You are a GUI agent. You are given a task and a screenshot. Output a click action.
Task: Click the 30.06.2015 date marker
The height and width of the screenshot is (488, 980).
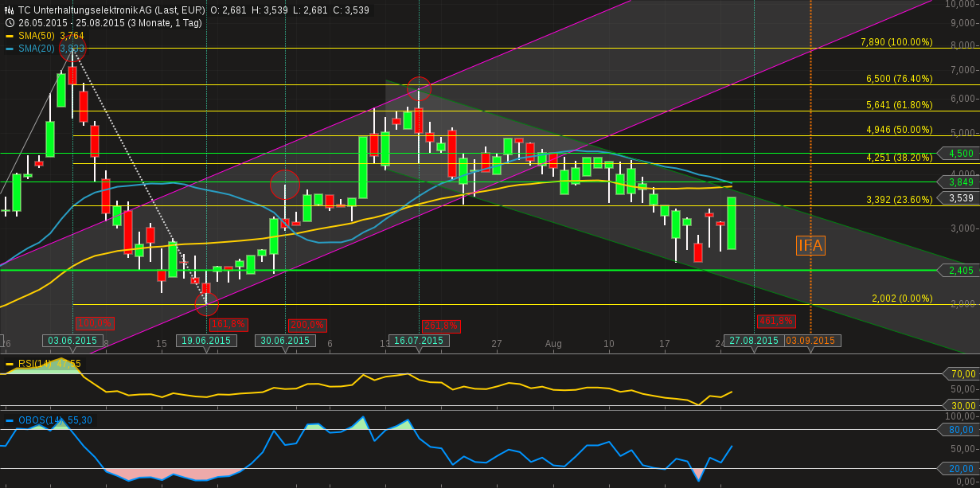(x=285, y=341)
